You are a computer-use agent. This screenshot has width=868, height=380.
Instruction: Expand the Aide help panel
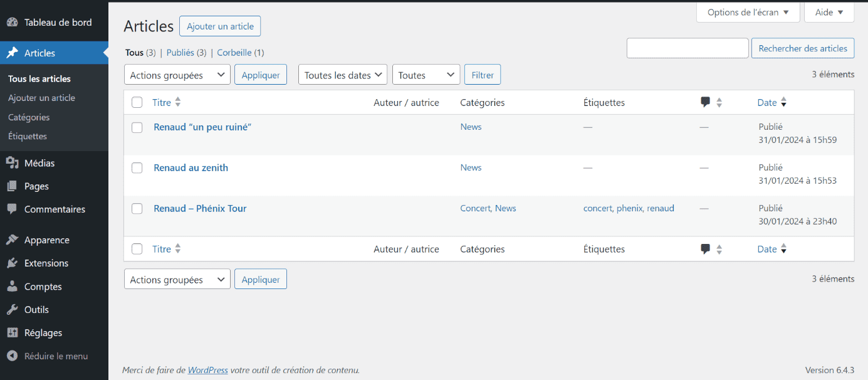tap(829, 12)
